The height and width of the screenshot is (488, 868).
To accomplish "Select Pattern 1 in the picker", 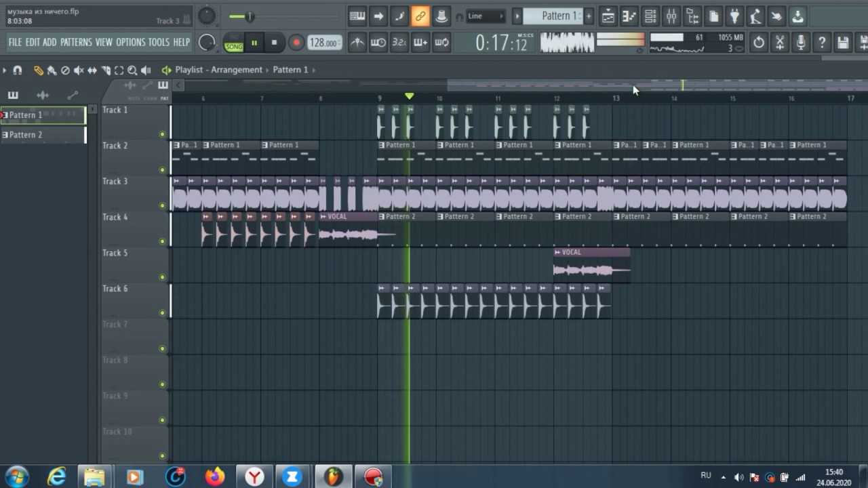I will pos(43,115).
